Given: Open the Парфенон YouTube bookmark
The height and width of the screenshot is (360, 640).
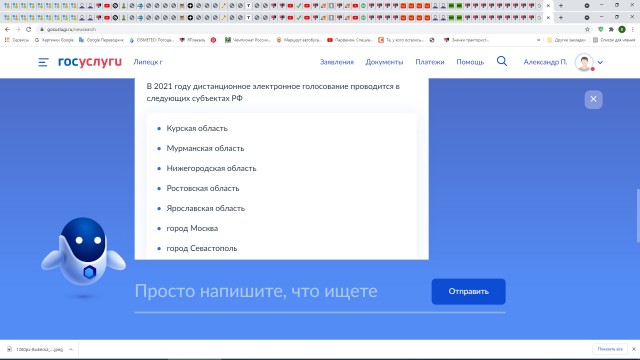Looking at the screenshot, I should [350, 40].
